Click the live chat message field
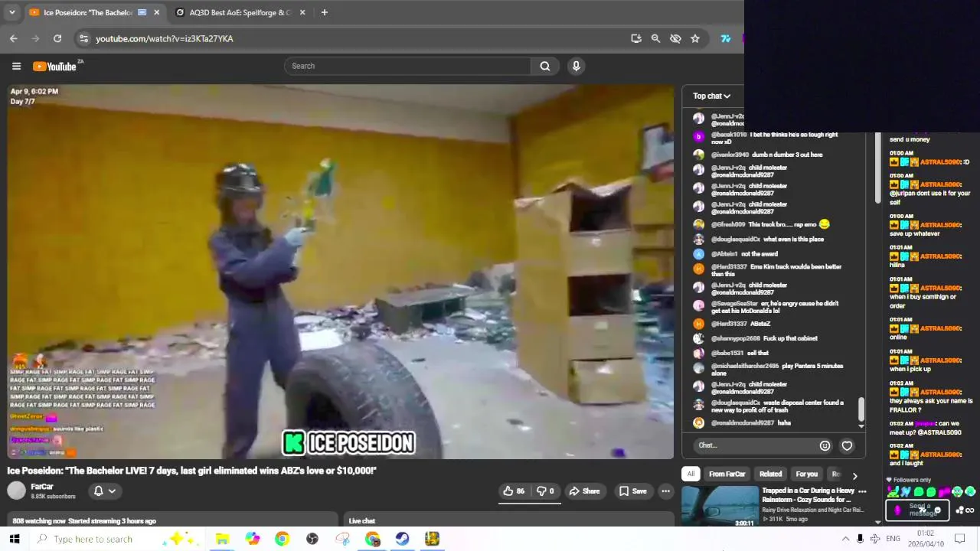The height and width of the screenshot is (551, 980). pos(753,445)
